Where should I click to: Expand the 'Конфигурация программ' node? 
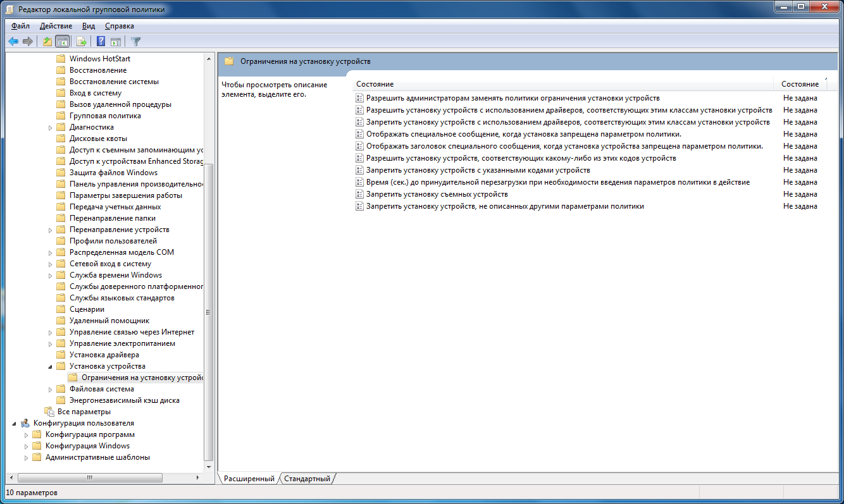[x=27, y=434]
